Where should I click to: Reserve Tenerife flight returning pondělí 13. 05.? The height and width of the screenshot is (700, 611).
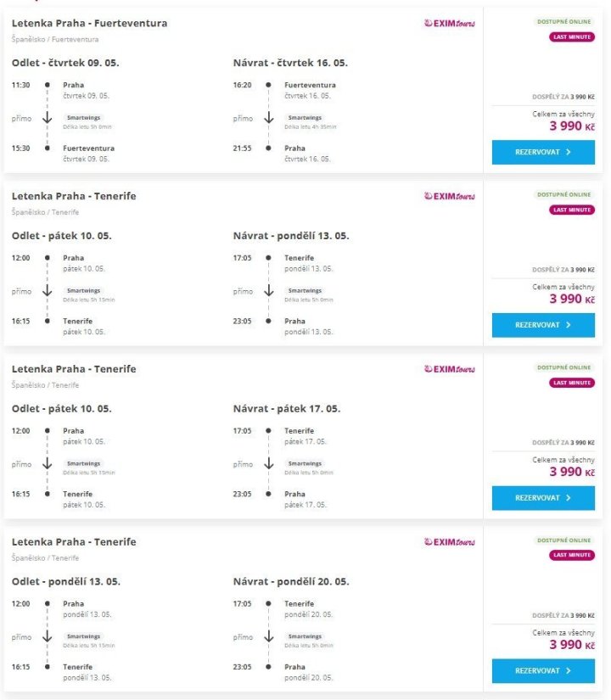[543, 325]
